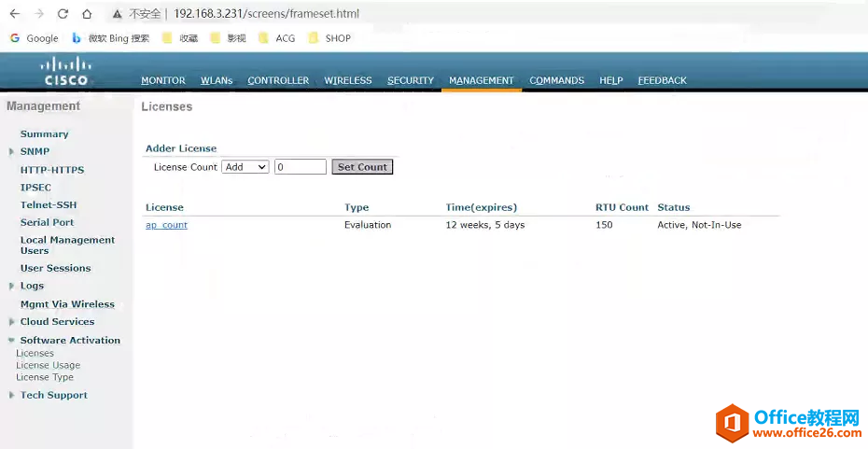The image size is (868, 449).
Task: Open IPSEC settings
Action: coord(35,187)
